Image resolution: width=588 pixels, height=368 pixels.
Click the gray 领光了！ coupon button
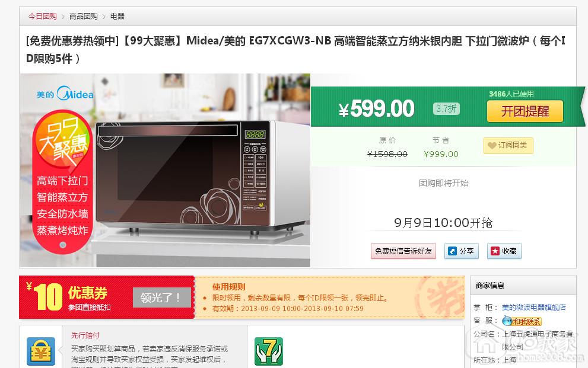pyautogui.click(x=161, y=297)
